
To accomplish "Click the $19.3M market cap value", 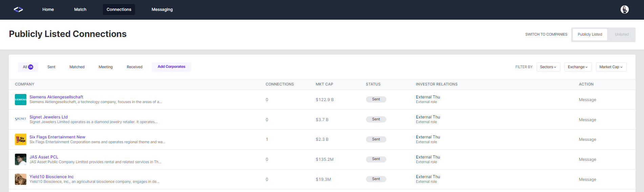I will [323, 179].
